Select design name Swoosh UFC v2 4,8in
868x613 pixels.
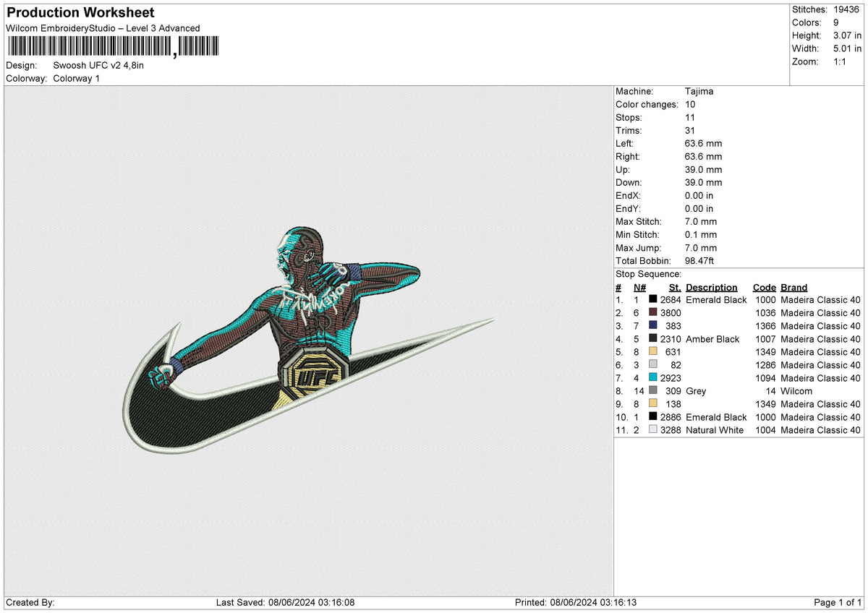tap(98, 65)
